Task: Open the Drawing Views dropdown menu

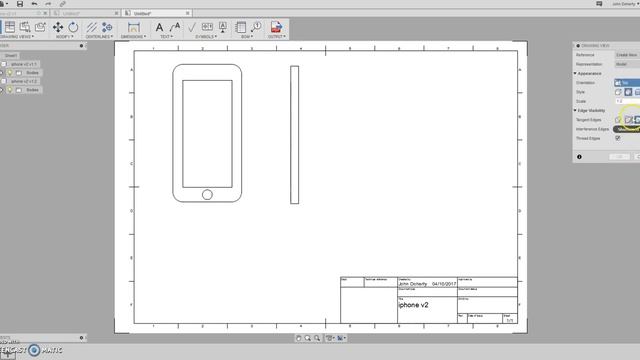Action: click(16, 37)
